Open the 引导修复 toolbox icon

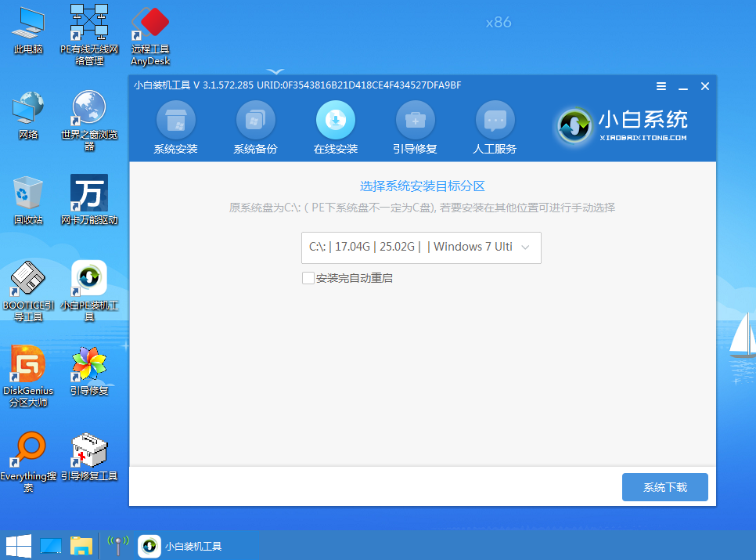coord(415,120)
